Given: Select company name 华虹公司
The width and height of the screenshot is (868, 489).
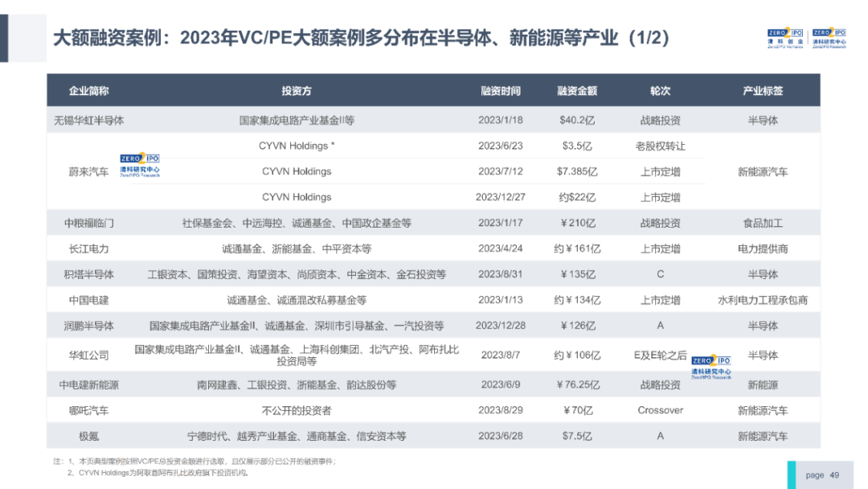Looking at the screenshot, I should [x=88, y=355].
